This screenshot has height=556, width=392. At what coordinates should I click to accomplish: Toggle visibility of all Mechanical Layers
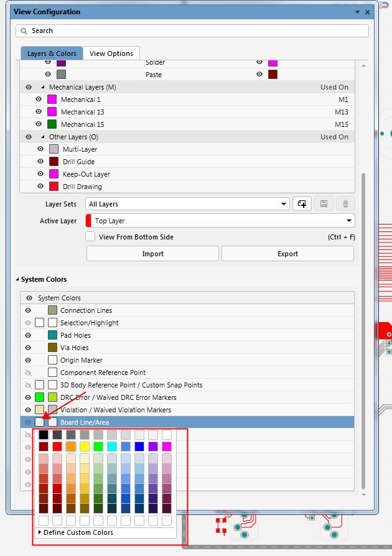[29, 87]
